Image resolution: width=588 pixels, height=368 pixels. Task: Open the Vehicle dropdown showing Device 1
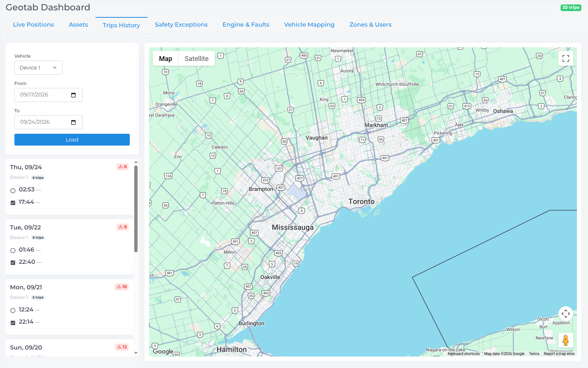click(x=38, y=68)
